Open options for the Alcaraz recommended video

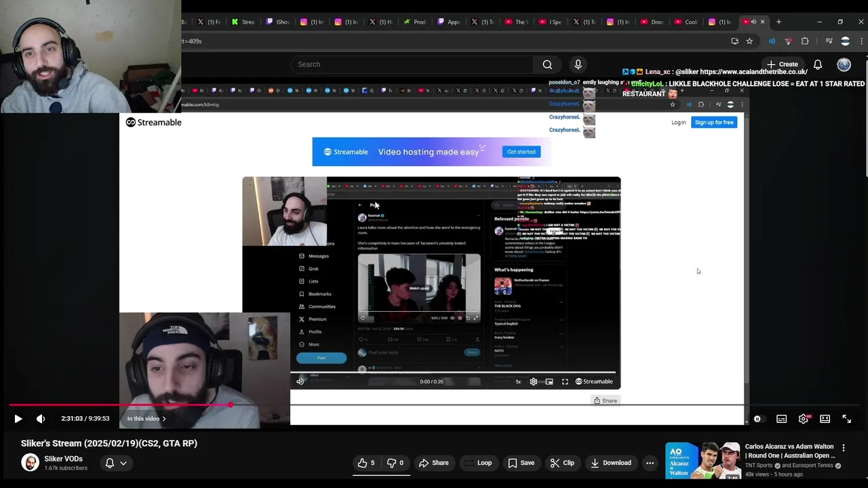[x=844, y=448]
